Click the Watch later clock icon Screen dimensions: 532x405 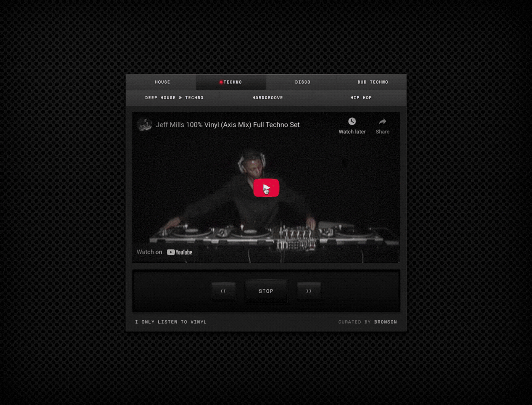(x=352, y=122)
